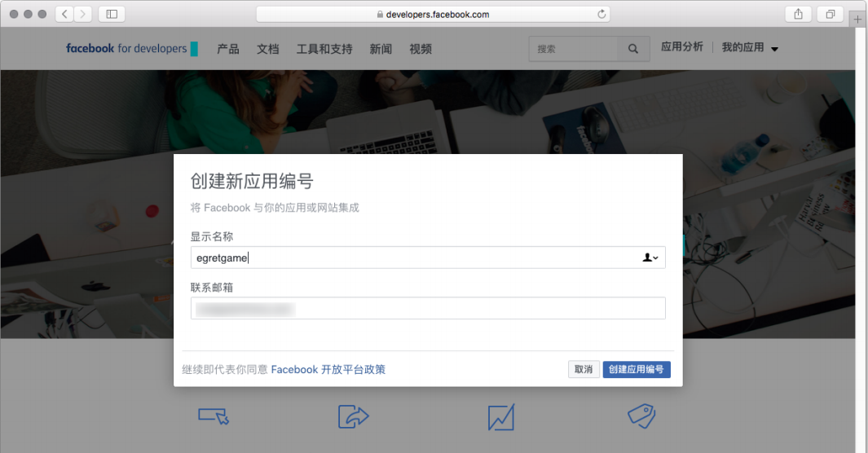The height and width of the screenshot is (453, 868).
Task: Click the 显示名称 field containing egretgame
Action: (428, 257)
